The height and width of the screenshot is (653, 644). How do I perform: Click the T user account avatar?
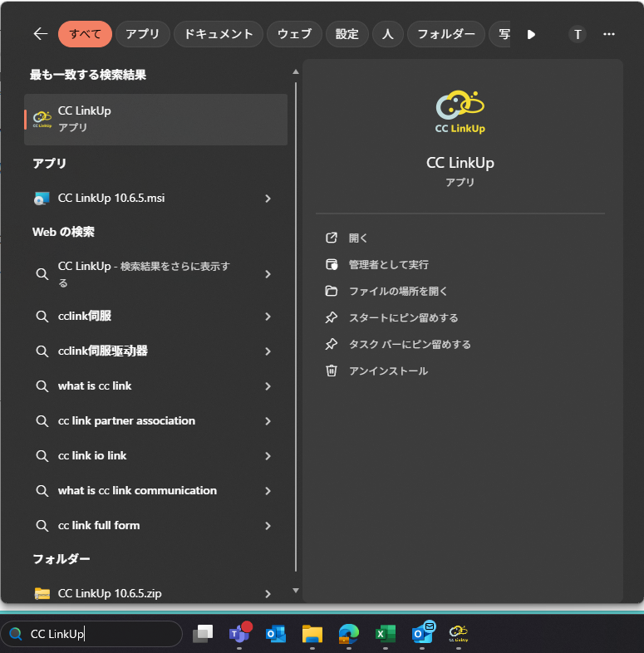578,34
